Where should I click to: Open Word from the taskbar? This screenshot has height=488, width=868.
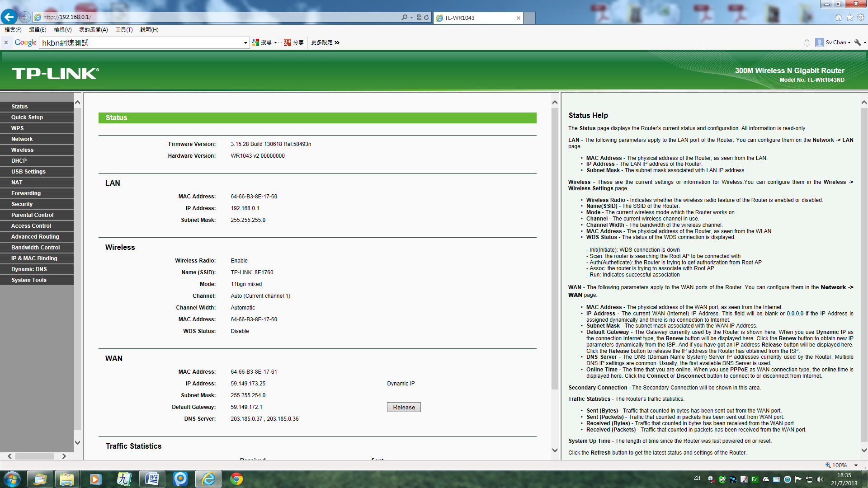pyautogui.click(x=152, y=479)
